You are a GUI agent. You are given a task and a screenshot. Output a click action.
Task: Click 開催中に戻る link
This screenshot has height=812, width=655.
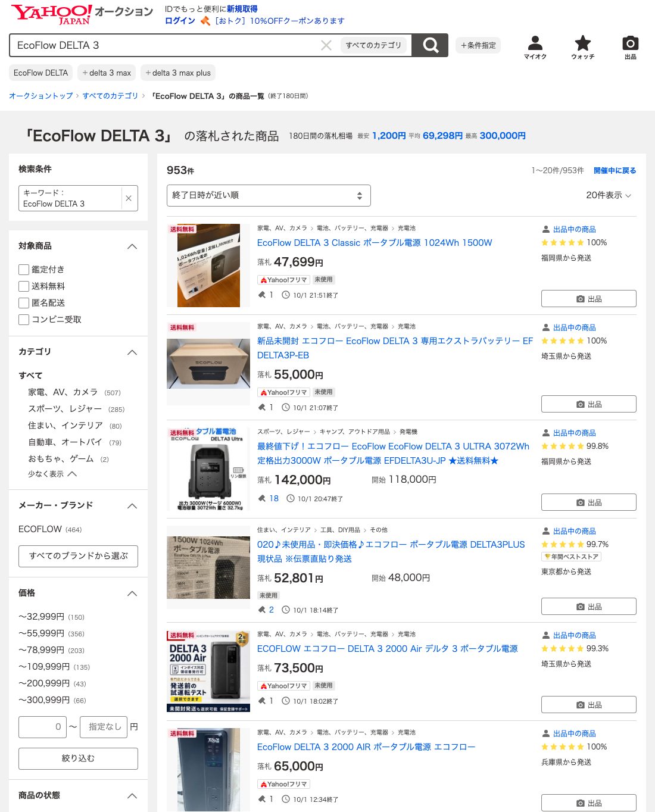click(615, 170)
